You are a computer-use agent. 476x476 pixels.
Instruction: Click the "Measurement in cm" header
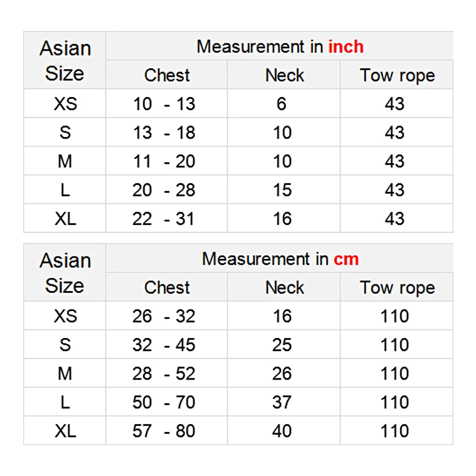(280, 259)
